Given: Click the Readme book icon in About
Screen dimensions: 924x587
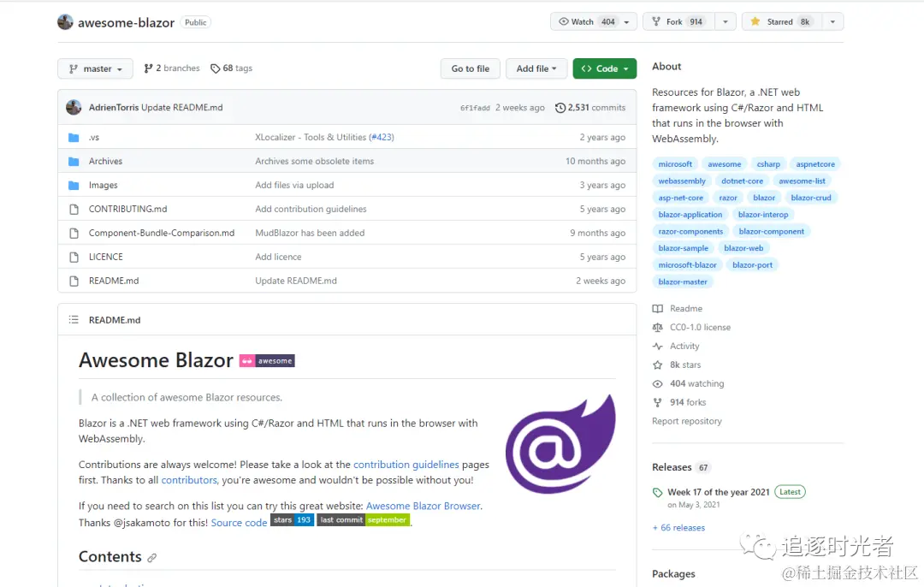Looking at the screenshot, I should [658, 308].
